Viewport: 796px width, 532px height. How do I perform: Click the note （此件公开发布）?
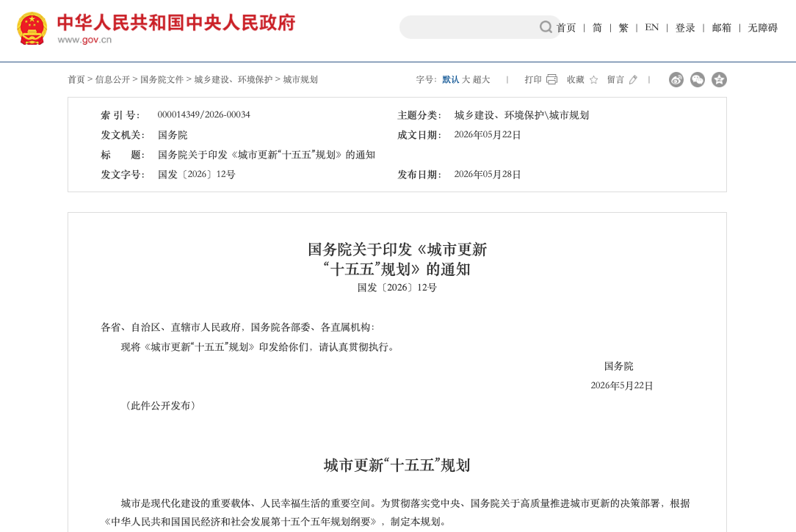click(160, 406)
